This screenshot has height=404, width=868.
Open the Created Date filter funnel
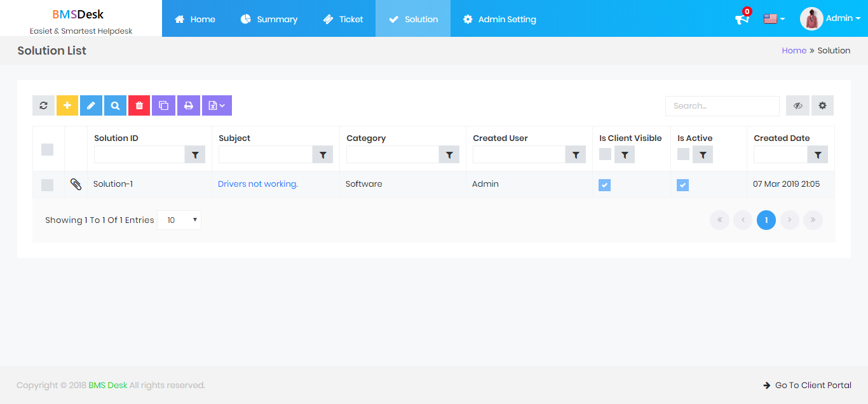[x=818, y=154]
